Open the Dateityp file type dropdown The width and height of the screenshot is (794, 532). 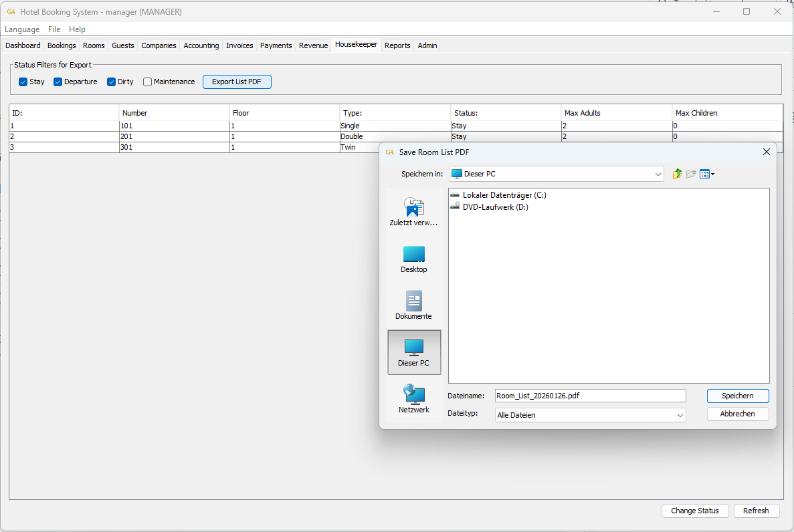(x=679, y=415)
